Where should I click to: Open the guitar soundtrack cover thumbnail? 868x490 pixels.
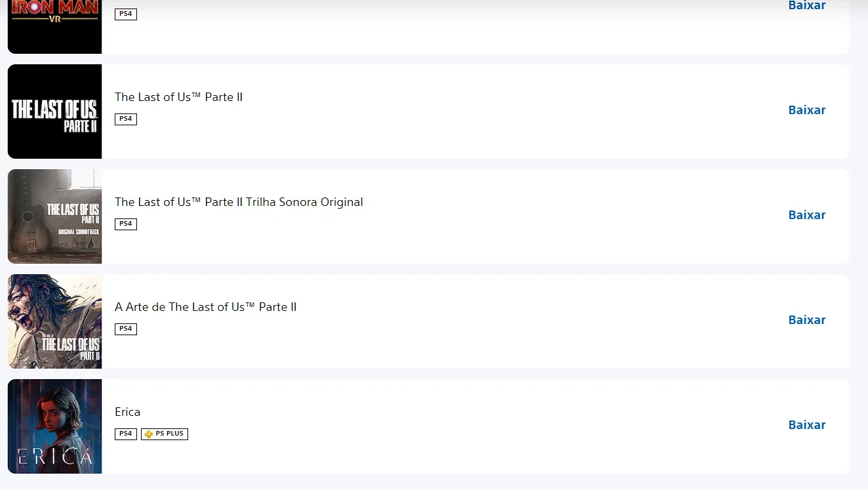tap(55, 216)
